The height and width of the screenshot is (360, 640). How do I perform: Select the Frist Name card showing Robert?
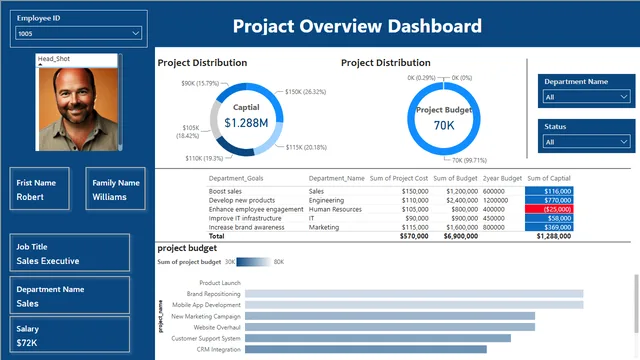(40, 189)
